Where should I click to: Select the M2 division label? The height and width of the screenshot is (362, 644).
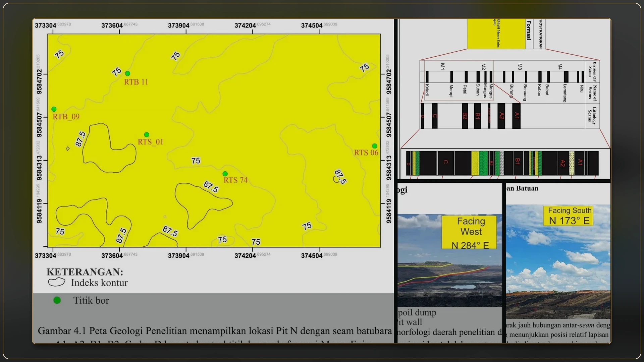click(484, 67)
